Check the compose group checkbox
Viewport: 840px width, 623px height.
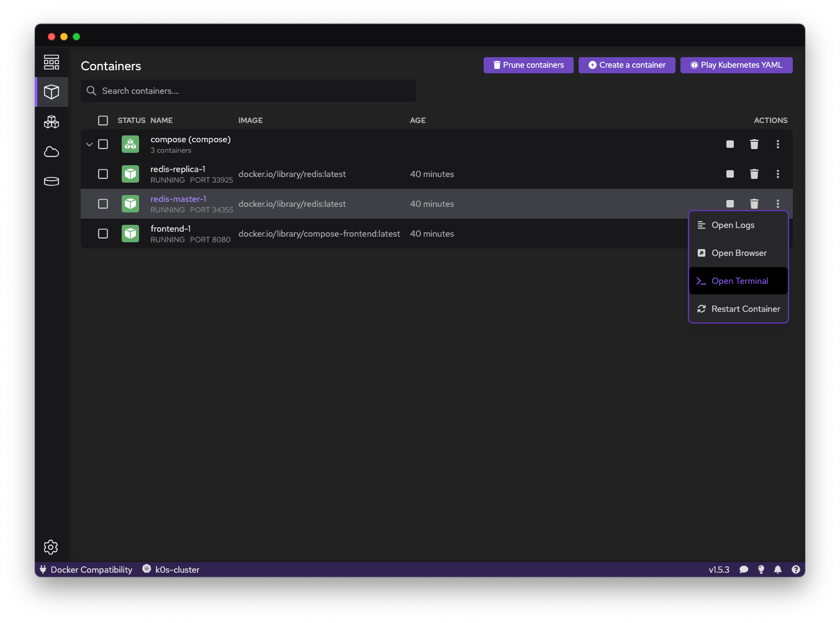(x=103, y=144)
